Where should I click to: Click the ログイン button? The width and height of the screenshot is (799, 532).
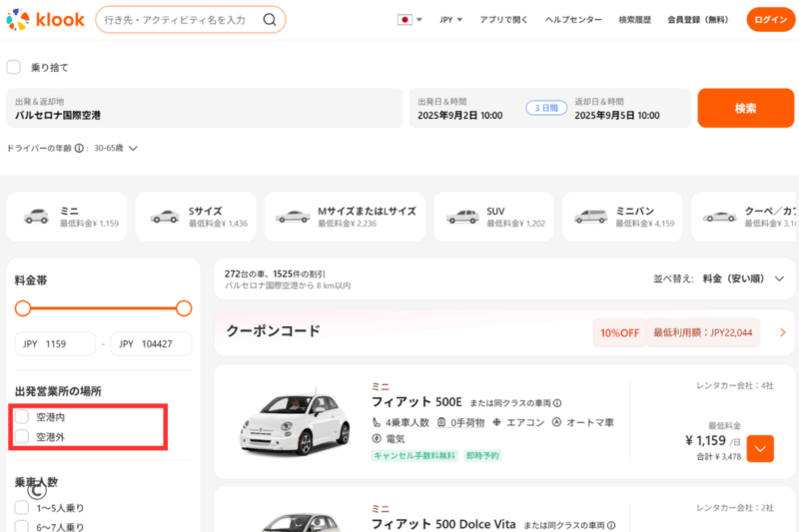point(770,20)
